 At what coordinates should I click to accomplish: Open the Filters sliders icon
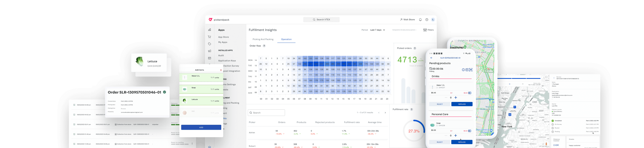pyautogui.click(x=425, y=30)
